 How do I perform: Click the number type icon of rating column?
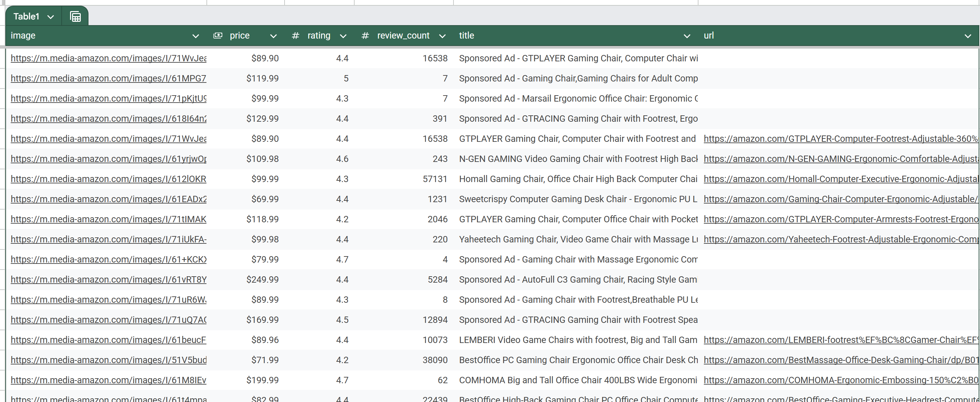[x=295, y=36]
